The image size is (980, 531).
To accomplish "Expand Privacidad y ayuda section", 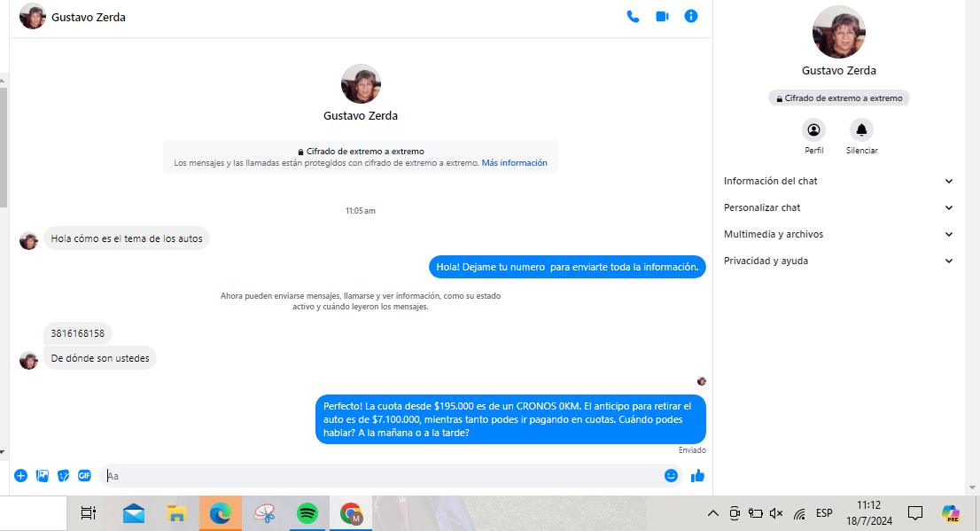I will click(838, 261).
